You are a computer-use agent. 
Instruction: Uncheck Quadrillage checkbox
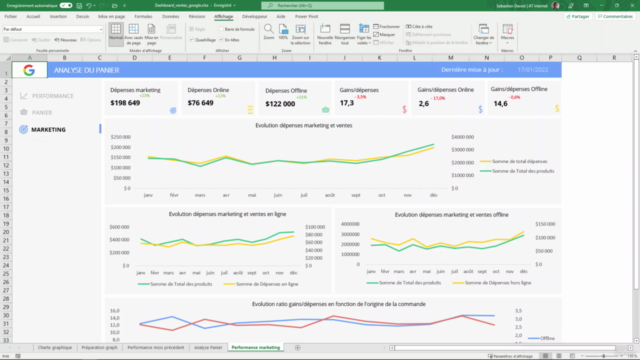[191, 40]
